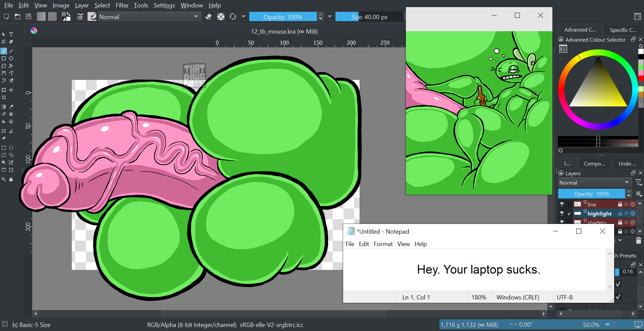
Task: Select the Gradient tool
Action: point(4,107)
